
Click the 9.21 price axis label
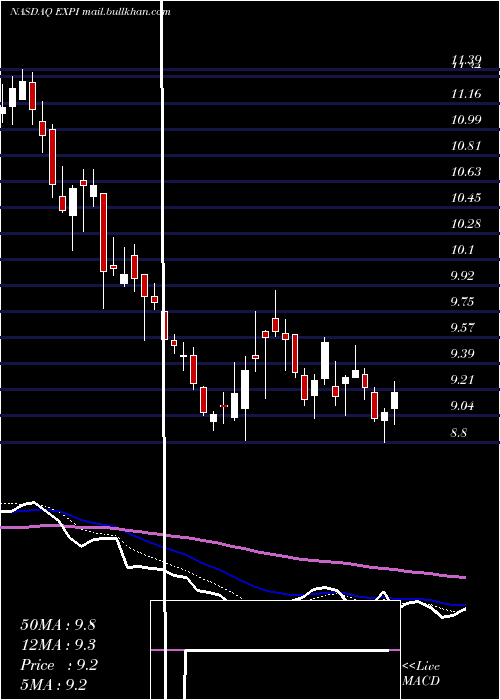(x=462, y=379)
